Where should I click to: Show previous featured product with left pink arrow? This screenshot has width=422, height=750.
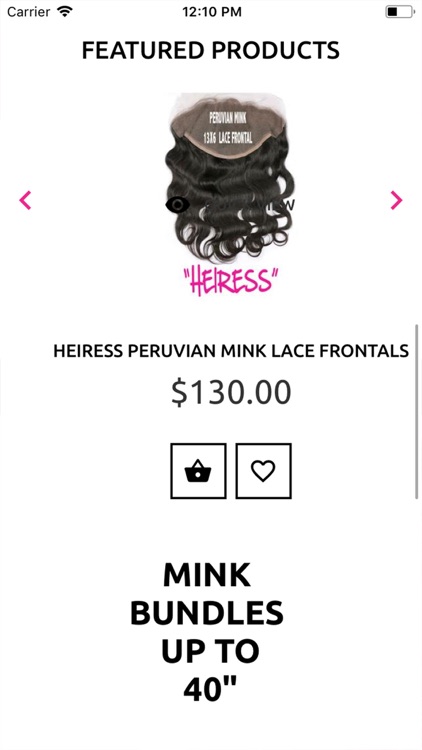25,200
